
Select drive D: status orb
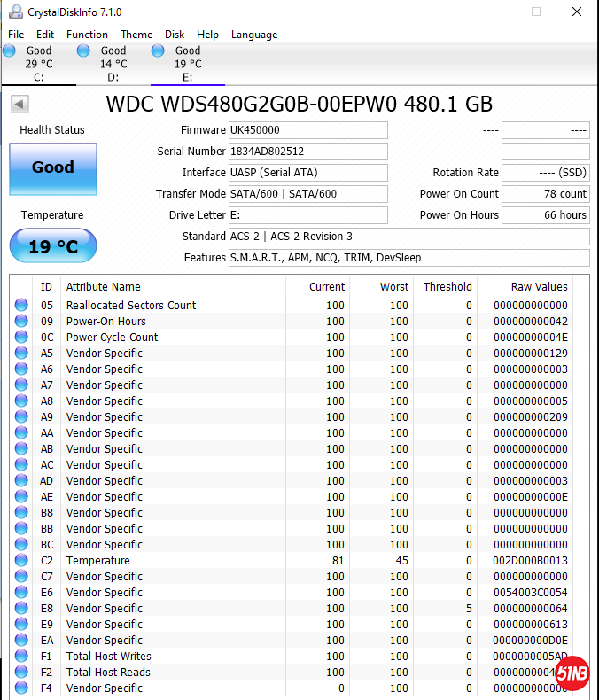coord(83,51)
